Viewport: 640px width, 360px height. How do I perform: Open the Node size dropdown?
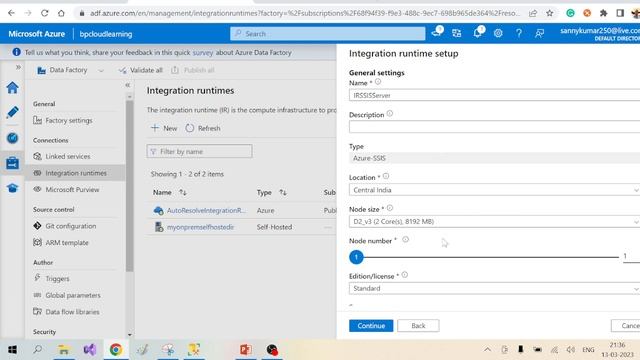pos(494,221)
